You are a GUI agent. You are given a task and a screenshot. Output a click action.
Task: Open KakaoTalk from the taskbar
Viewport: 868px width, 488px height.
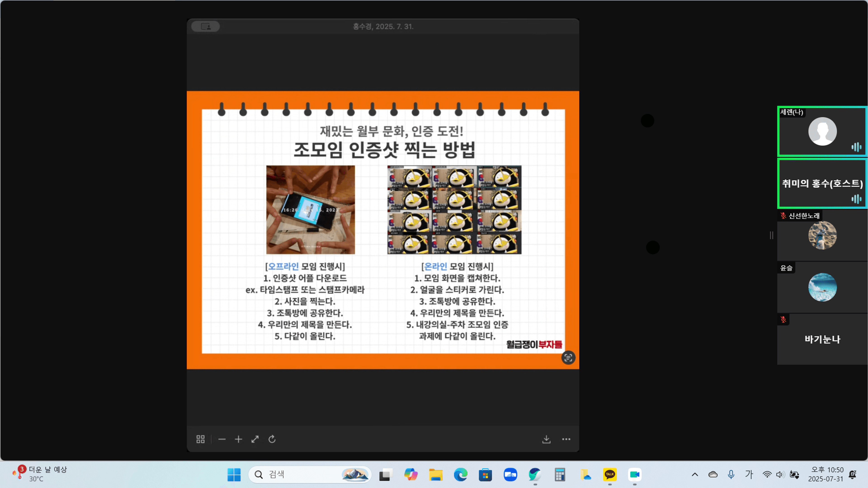610,474
